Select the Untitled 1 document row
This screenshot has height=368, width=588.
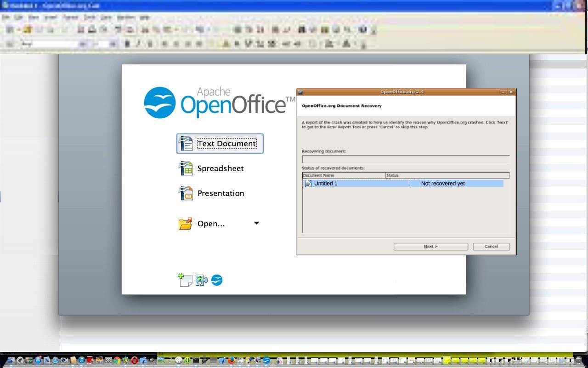click(403, 184)
